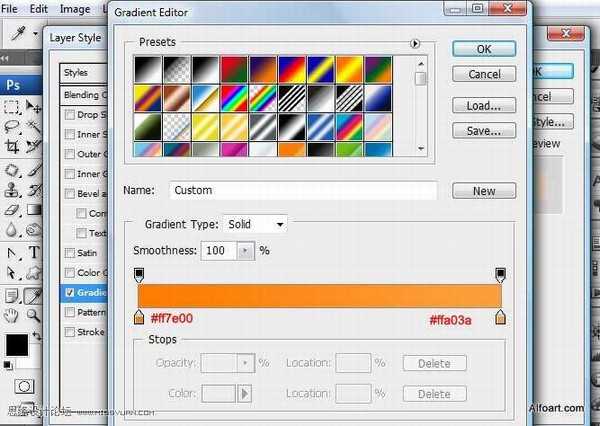Enable the Bevel and Emboss checkbox

pyautogui.click(x=70, y=194)
